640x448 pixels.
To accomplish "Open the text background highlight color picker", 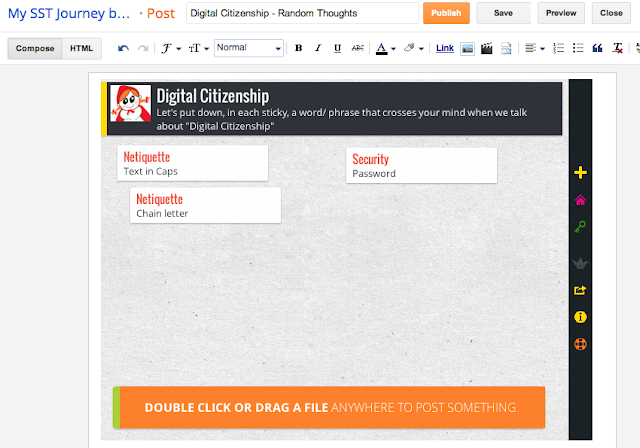I will [413, 48].
